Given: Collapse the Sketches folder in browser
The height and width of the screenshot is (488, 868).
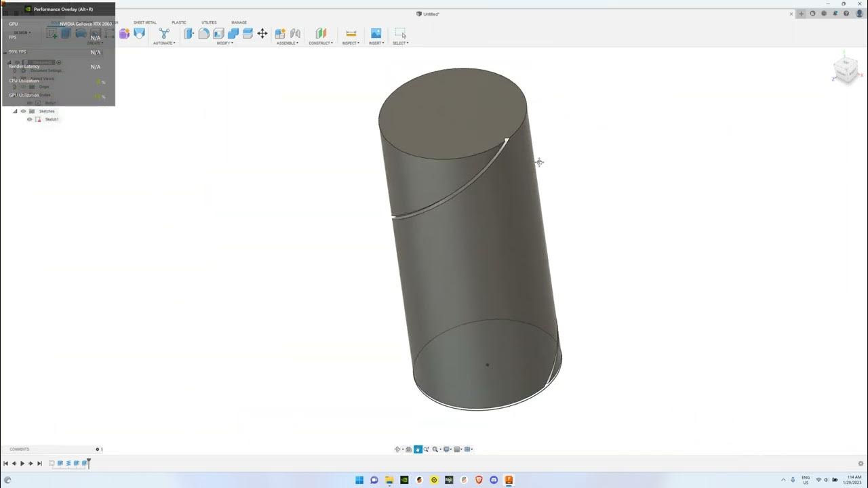Looking at the screenshot, I should click(x=15, y=111).
